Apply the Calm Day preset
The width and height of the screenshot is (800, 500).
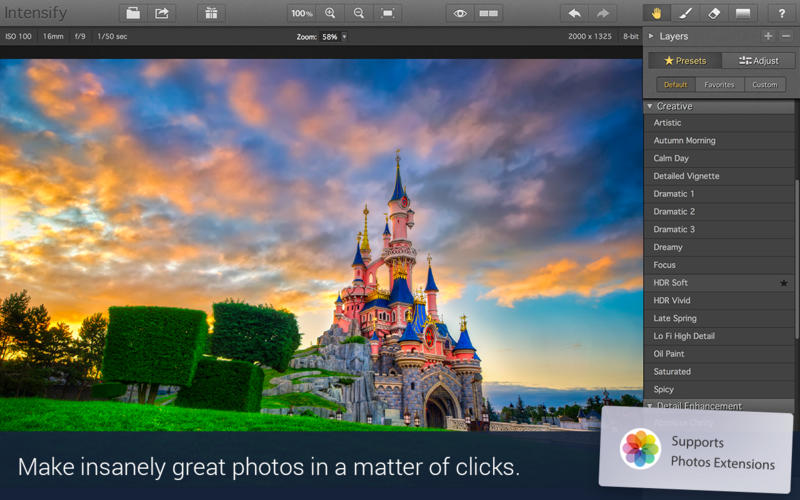click(719, 158)
